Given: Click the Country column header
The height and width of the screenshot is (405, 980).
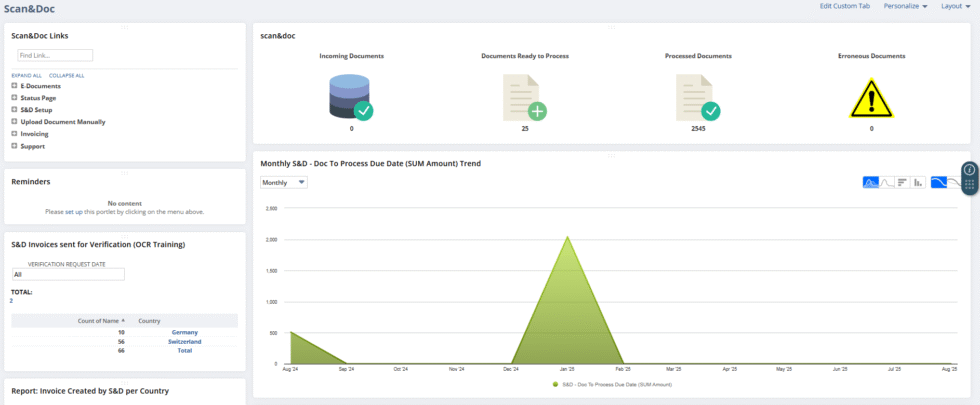Looking at the screenshot, I should pyautogui.click(x=149, y=321).
